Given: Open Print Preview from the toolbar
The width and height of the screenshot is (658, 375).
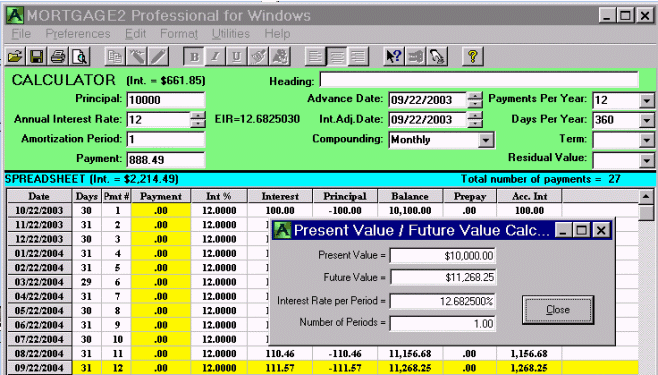Looking at the screenshot, I should point(80,56).
